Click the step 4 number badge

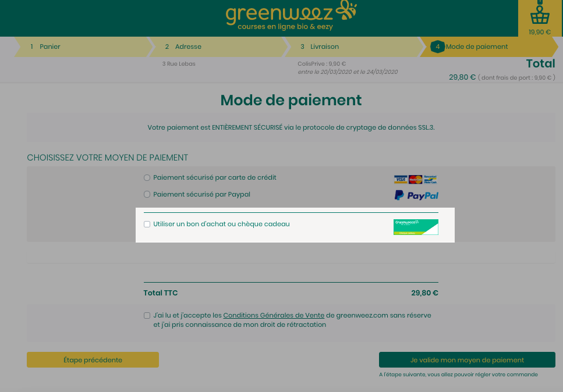[437, 47]
